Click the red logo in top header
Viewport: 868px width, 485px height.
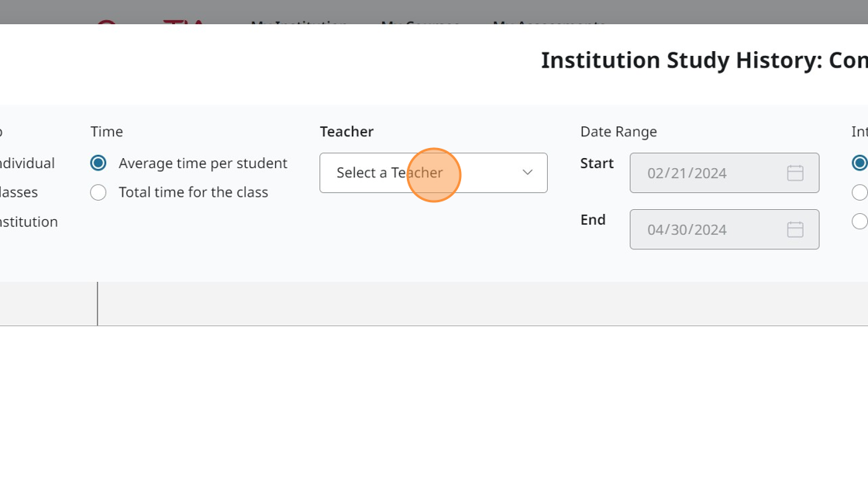pyautogui.click(x=151, y=23)
